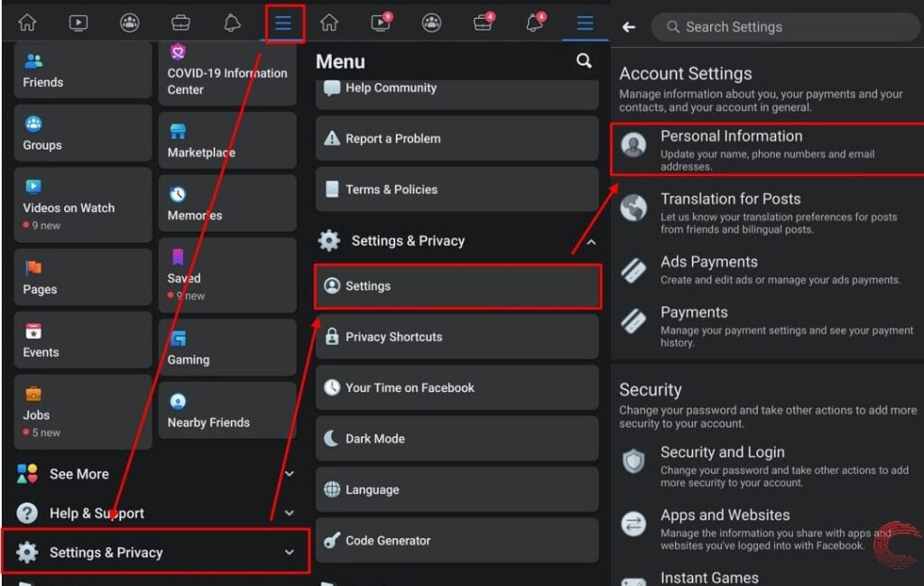Open the Events shortcut card
This screenshot has height=586, width=924.
click(83, 340)
